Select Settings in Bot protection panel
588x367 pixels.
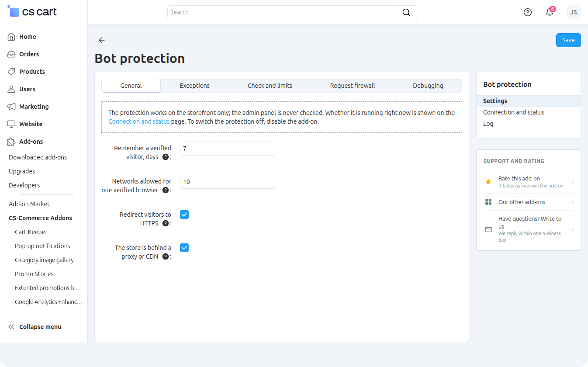click(529, 101)
